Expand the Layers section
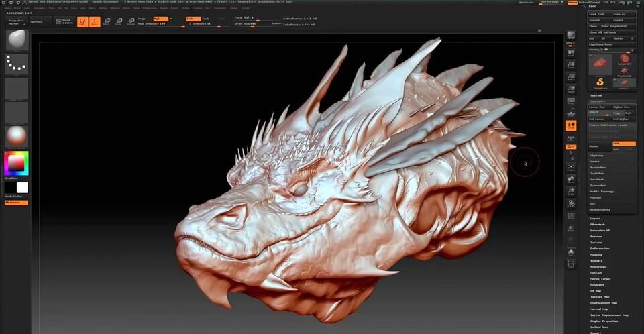The width and height of the screenshot is (644, 334). tap(595, 218)
